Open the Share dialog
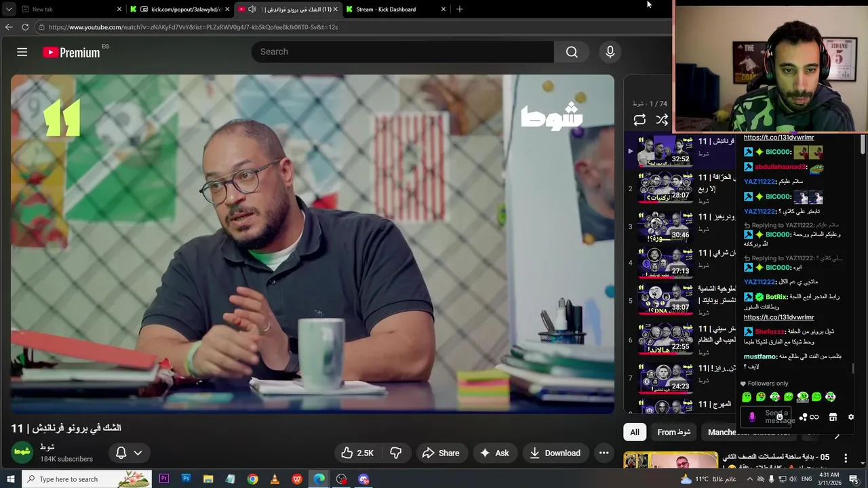 [x=441, y=453]
